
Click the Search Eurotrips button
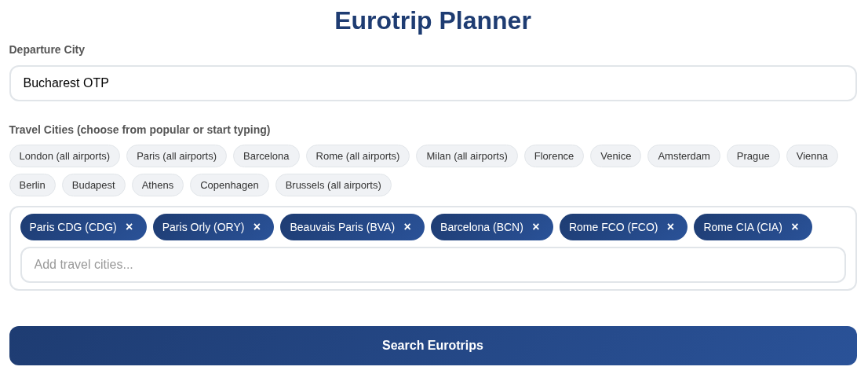[432, 346]
